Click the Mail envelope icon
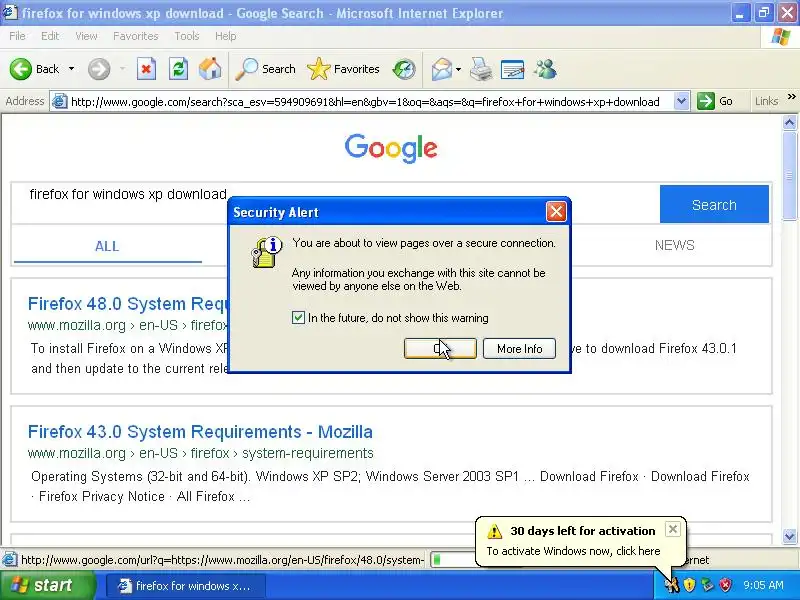The width and height of the screenshot is (800, 600). coord(441,69)
